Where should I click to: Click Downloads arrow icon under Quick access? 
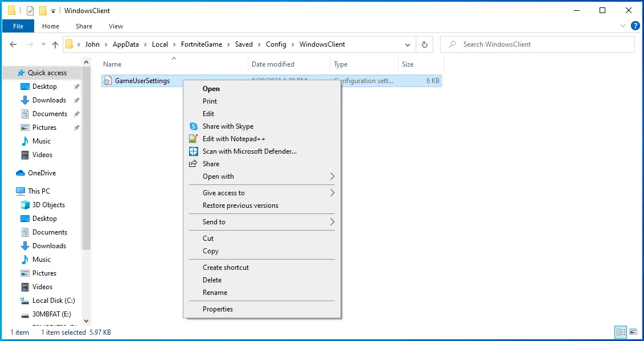[x=25, y=100]
